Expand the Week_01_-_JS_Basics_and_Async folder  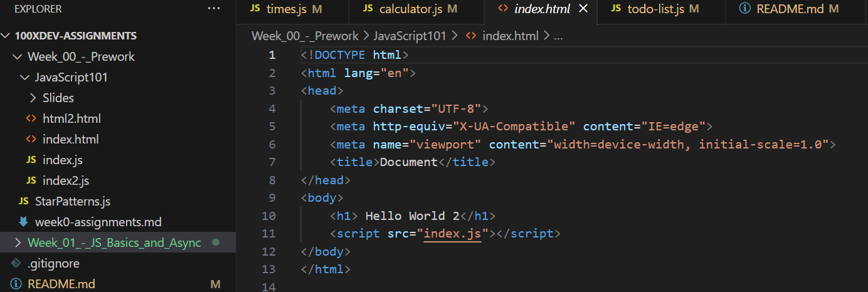pyautogui.click(x=16, y=242)
